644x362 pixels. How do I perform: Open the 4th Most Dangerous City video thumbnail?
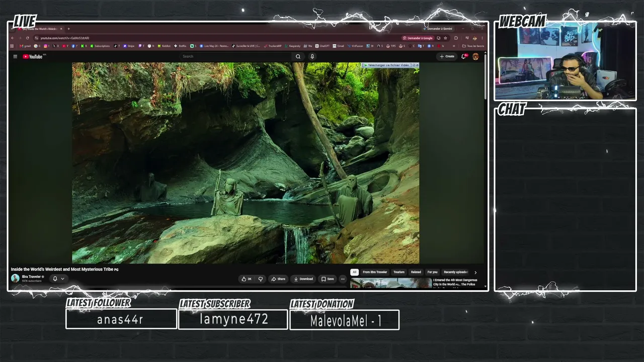coord(391,284)
